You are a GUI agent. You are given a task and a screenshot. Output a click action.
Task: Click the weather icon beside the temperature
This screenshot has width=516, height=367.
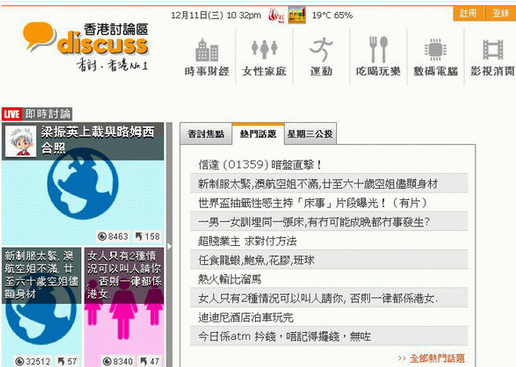pyautogui.click(x=297, y=15)
